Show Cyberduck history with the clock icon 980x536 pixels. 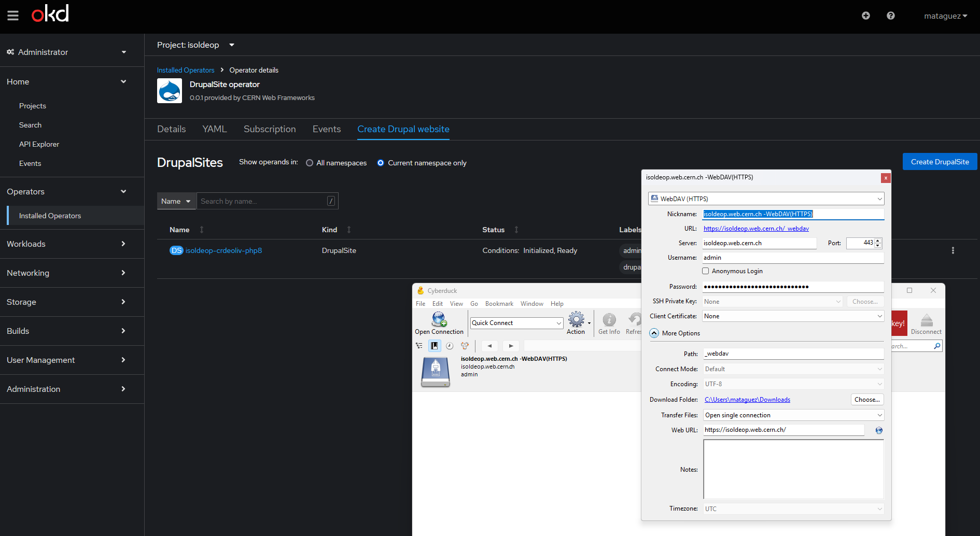click(x=450, y=346)
